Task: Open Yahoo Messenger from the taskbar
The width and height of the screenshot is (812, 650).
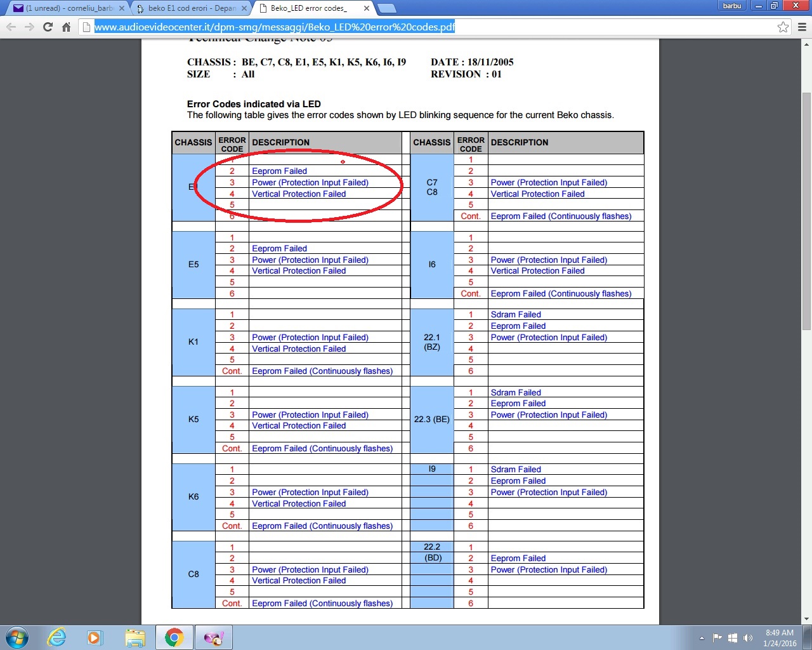Action: 214,637
